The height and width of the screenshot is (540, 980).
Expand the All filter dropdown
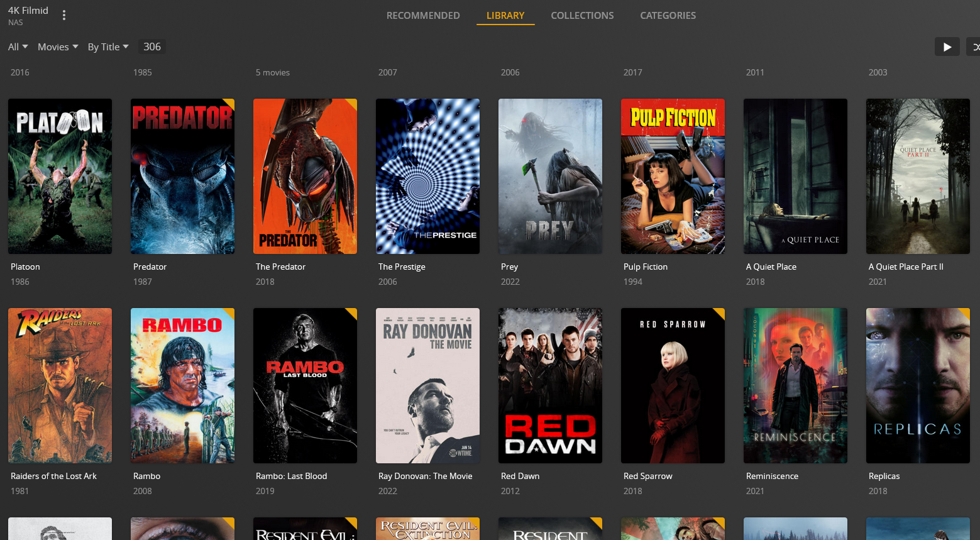pos(18,47)
